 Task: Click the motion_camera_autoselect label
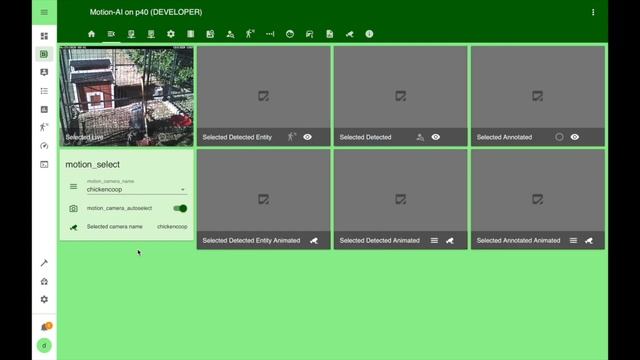click(x=119, y=208)
